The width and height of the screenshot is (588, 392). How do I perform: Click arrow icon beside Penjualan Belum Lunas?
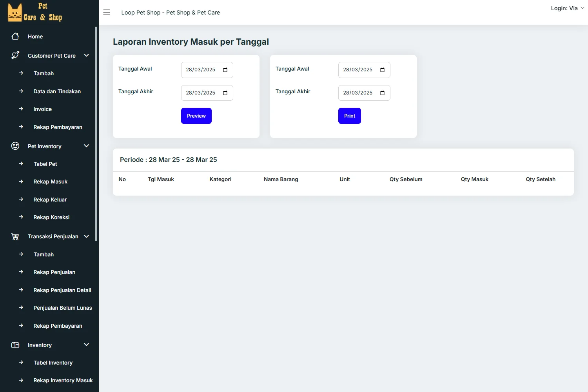tap(21, 307)
